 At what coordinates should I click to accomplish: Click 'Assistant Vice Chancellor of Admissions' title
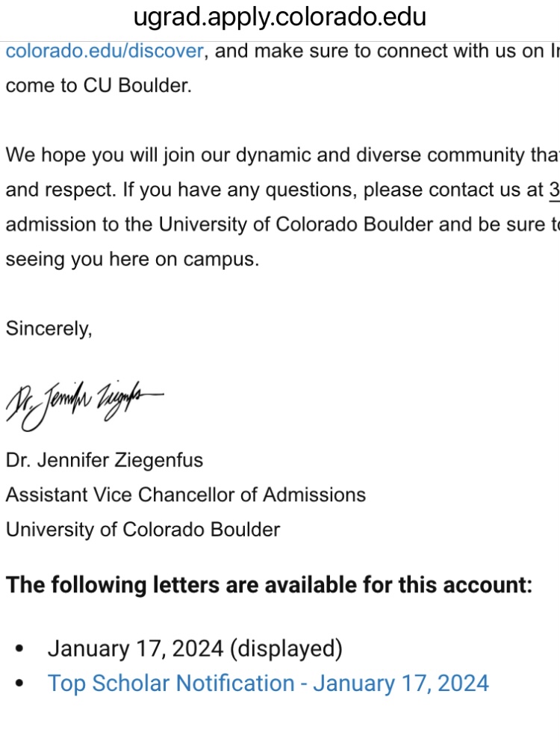coord(186,495)
